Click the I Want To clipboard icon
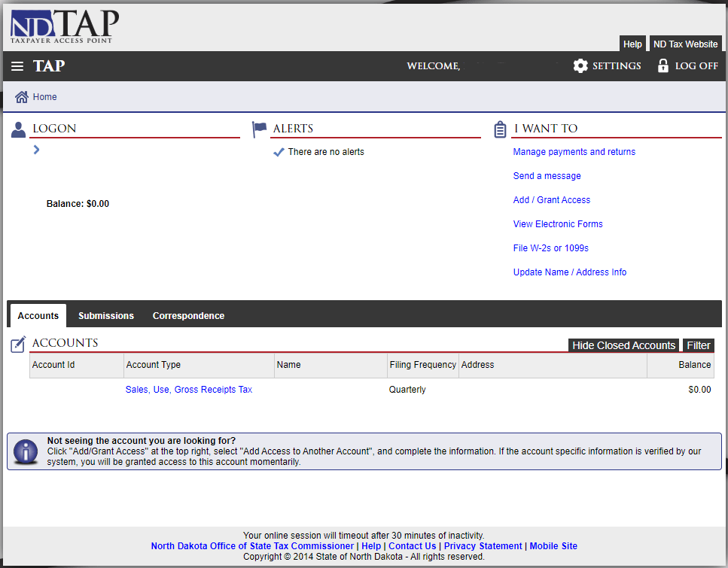The image size is (728, 568). [x=500, y=129]
